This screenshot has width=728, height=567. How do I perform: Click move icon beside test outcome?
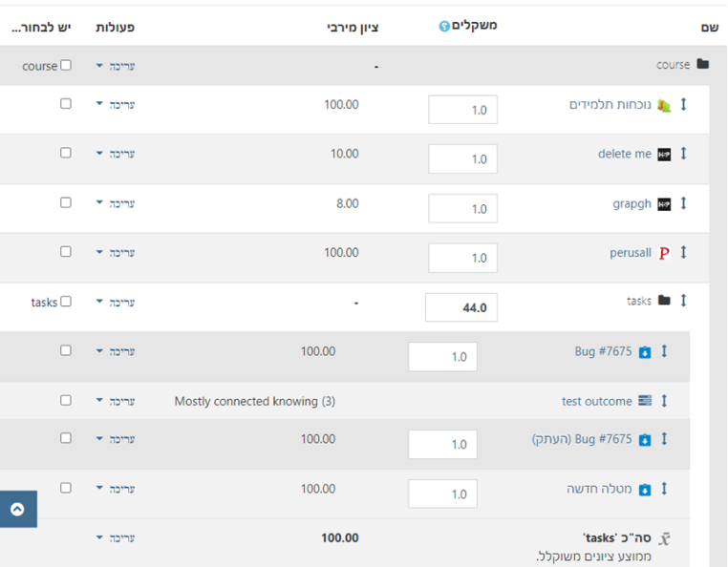(x=664, y=401)
